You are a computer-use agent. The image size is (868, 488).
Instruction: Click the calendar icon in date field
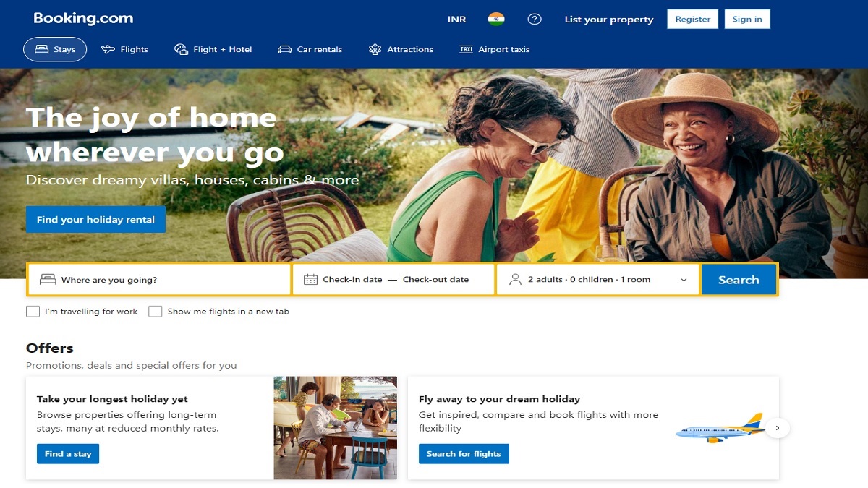(310, 280)
